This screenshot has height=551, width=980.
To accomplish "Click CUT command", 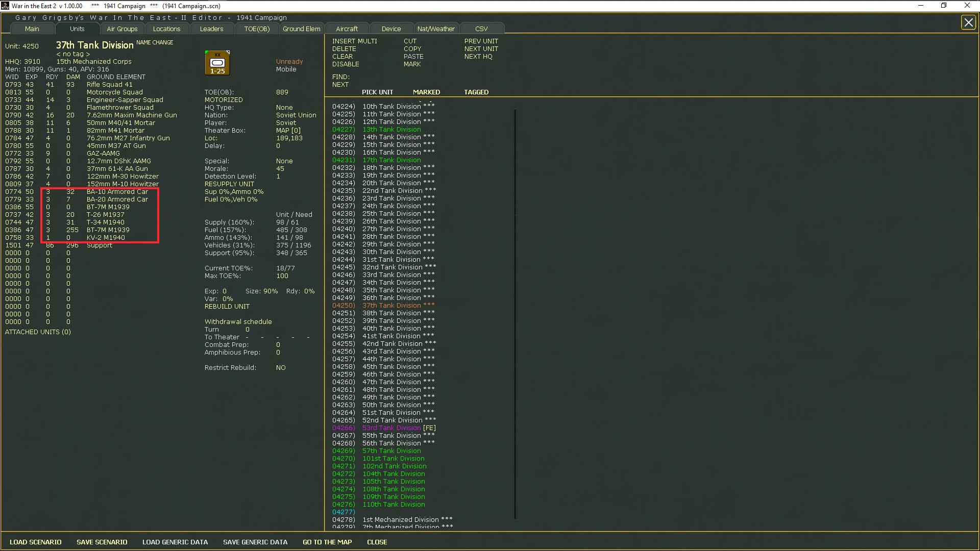I will tap(410, 41).
